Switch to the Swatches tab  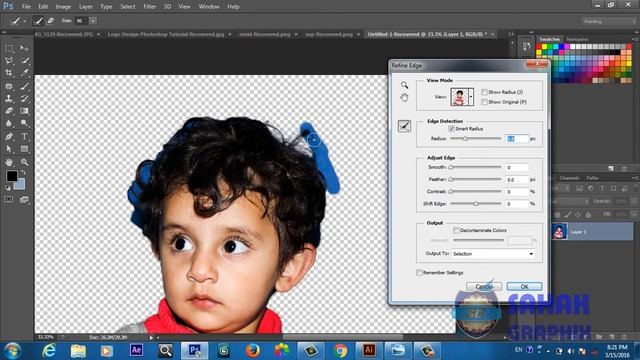[549, 39]
